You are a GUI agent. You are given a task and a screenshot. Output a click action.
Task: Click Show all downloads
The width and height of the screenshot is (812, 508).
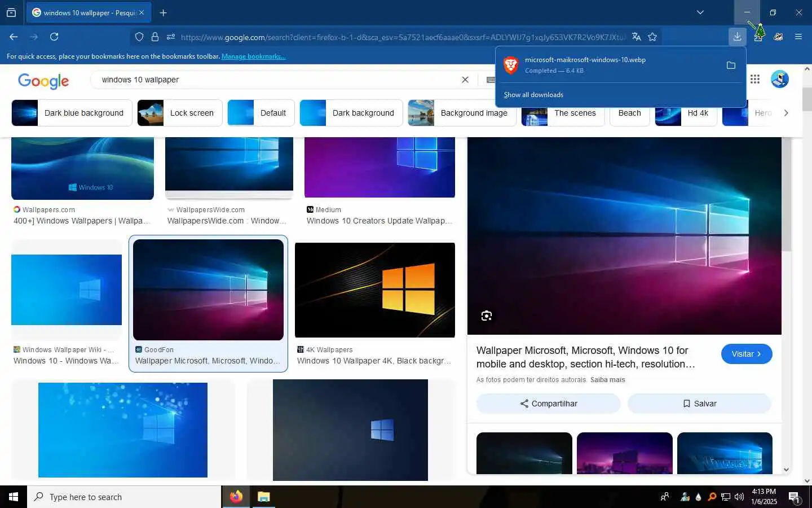click(x=533, y=95)
